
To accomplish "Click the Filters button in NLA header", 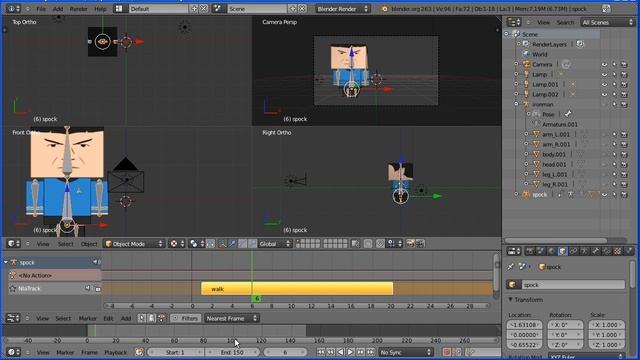I will [x=185, y=318].
